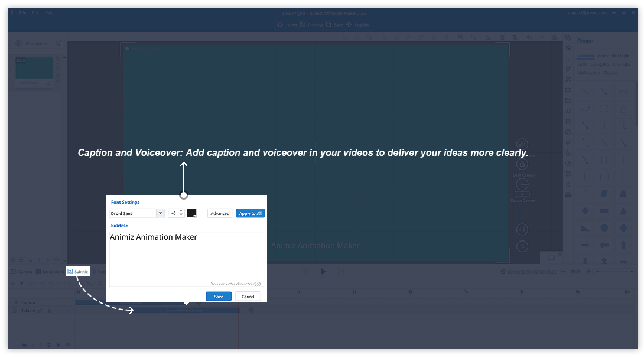Open the Help menu
The width and height of the screenshot is (644, 358).
pyautogui.click(x=49, y=12)
